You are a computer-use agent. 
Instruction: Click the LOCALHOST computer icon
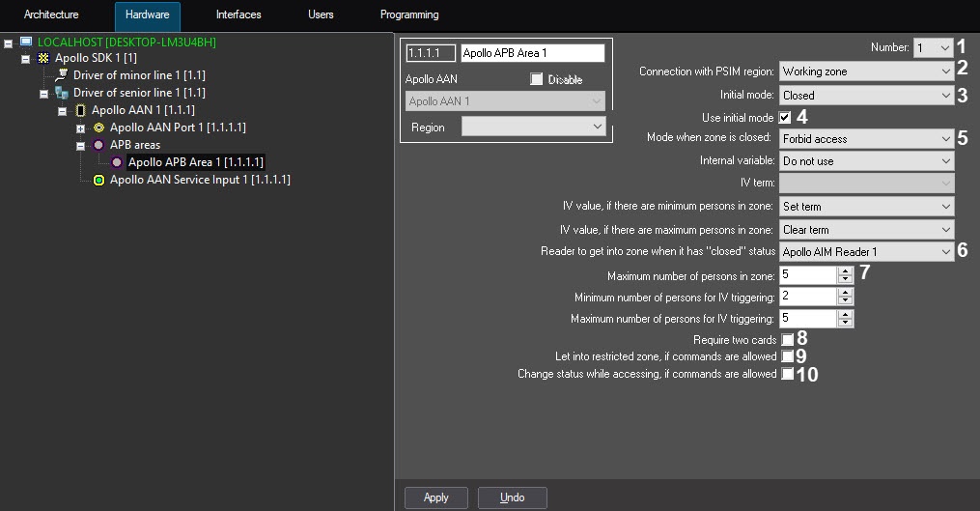coord(26,42)
